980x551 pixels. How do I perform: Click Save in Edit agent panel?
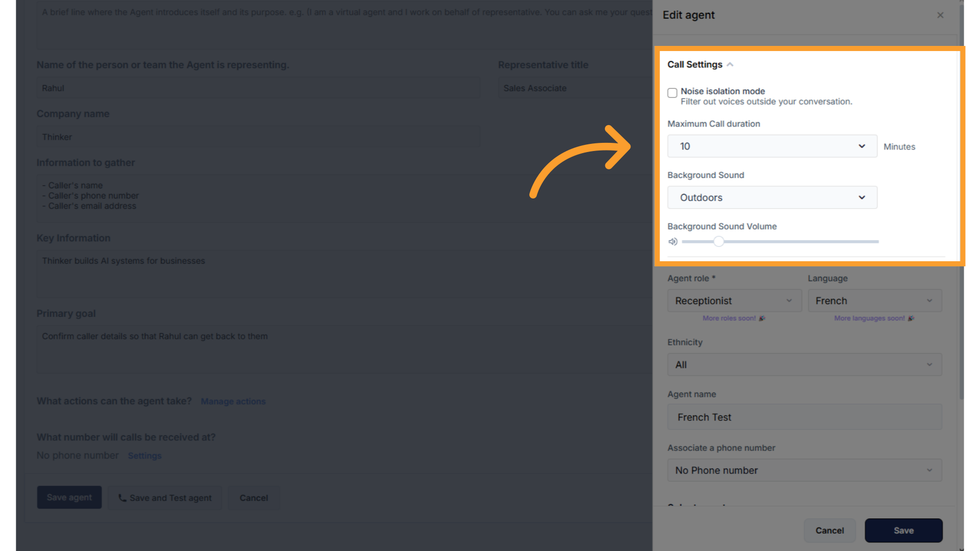(x=903, y=531)
